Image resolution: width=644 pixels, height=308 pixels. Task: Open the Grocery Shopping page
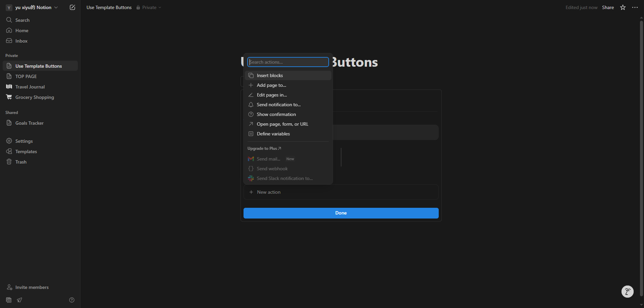[40, 97]
